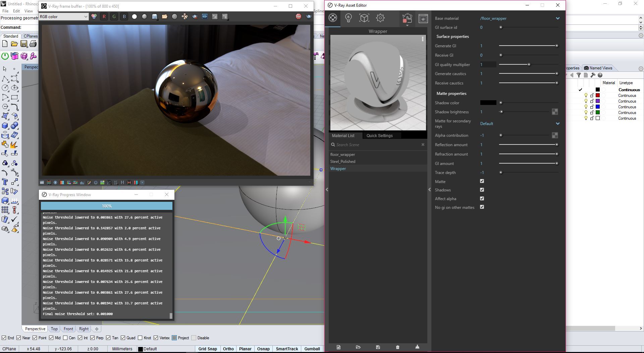The height and width of the screenshot is (353, 644).
Task: Click import asset file icon at bottom
Action: [x=358, y=347]
